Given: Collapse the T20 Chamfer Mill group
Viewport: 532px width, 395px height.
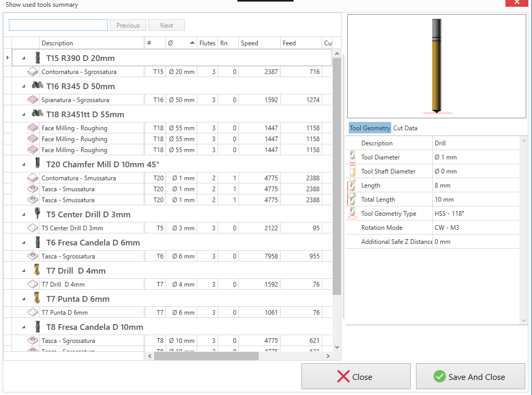Looking at the screenshot, I should tap(23, 164).
